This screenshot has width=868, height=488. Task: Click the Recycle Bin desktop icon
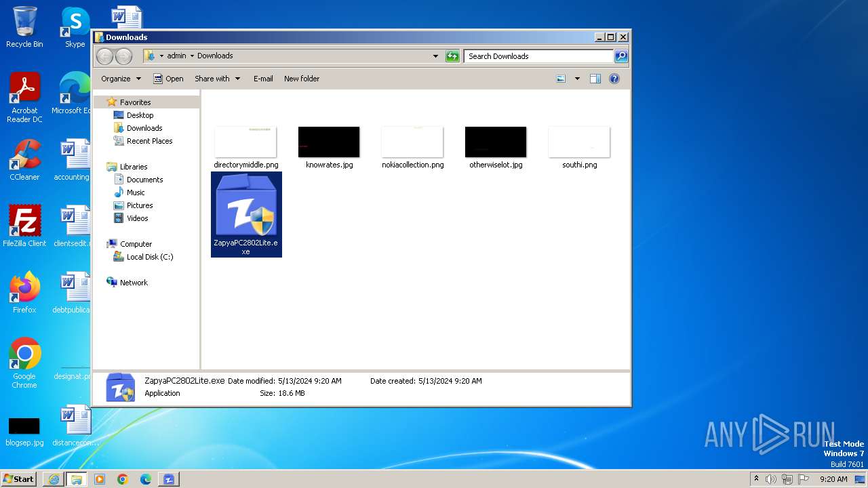click(24, 27)
